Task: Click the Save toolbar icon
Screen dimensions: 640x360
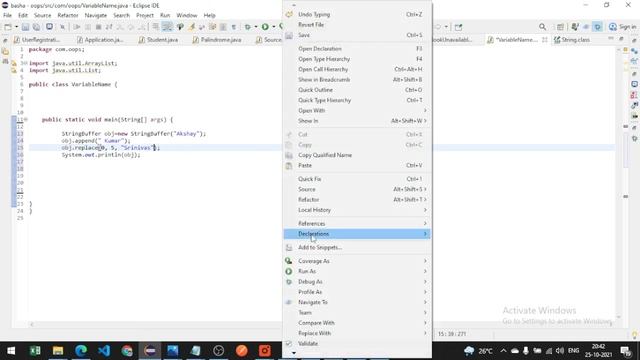Action: 25,27
